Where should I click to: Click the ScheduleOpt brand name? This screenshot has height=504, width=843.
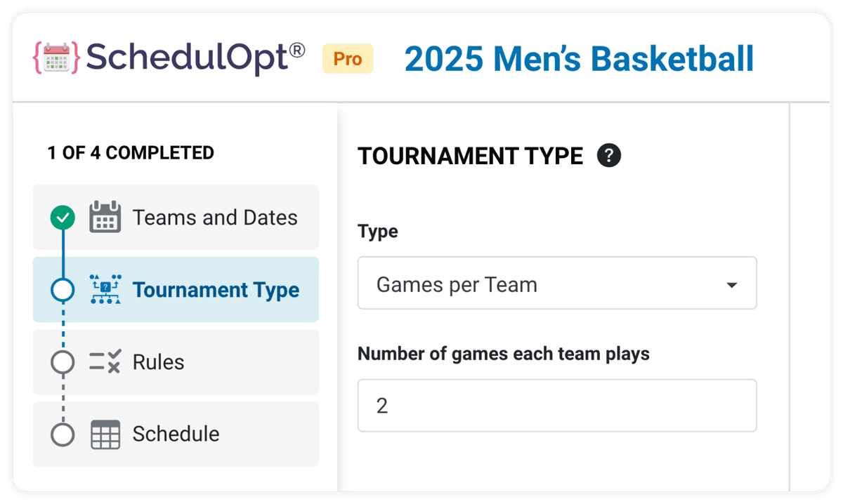(x=195, y=58)
